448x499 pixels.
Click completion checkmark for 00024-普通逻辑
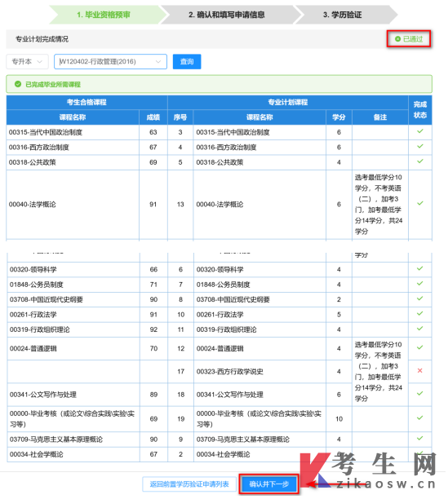[x=419, y=347]
